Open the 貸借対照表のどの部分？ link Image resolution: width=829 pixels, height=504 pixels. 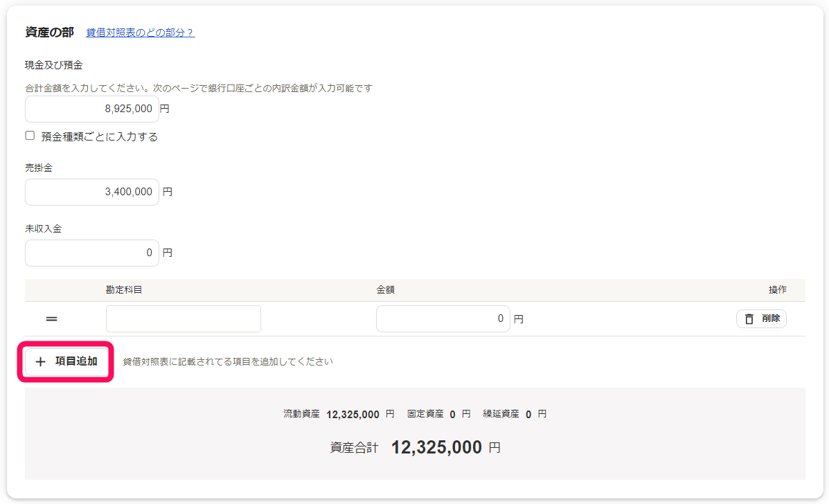point(140,33)
